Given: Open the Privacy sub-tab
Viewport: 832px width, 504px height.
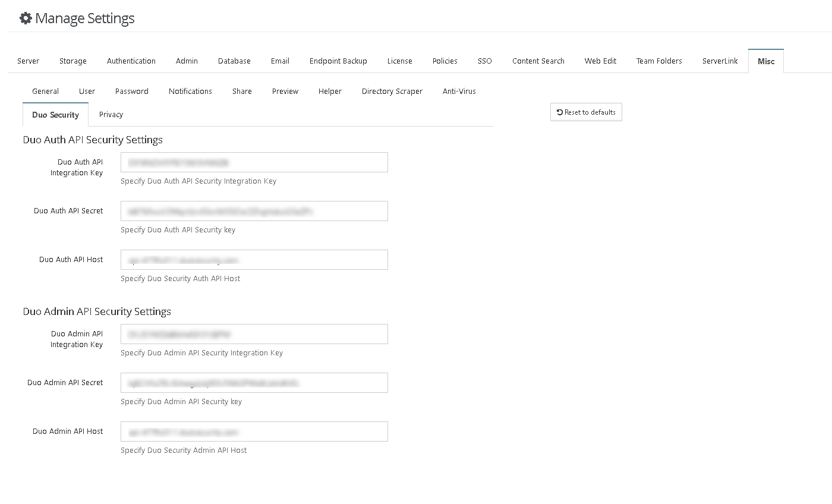Looking at the screenshot, I should (111, 115).
